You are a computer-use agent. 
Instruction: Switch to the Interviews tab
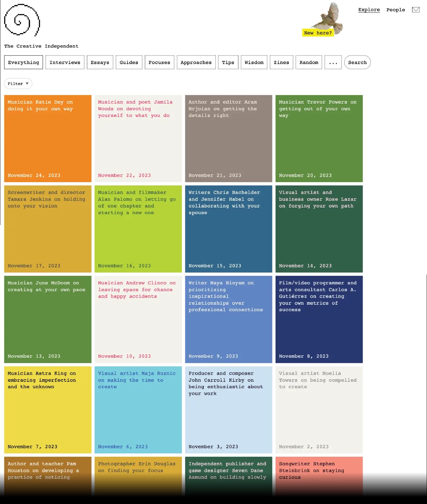pyautogui.click(x=65, y=63)
